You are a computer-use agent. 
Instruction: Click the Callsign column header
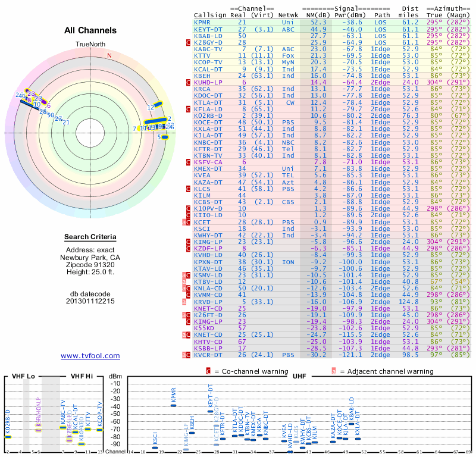[211, 15]
